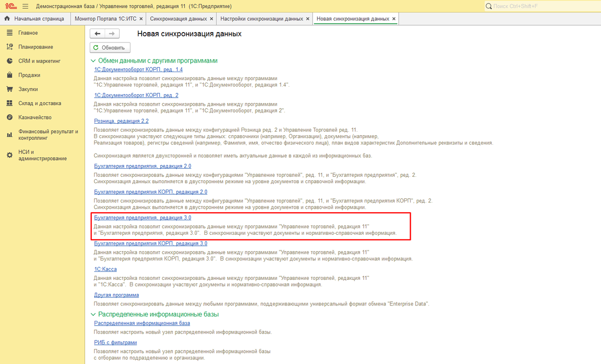Open the Склад и доставка section
Screen dimensions: 601x364
(40, 103)
